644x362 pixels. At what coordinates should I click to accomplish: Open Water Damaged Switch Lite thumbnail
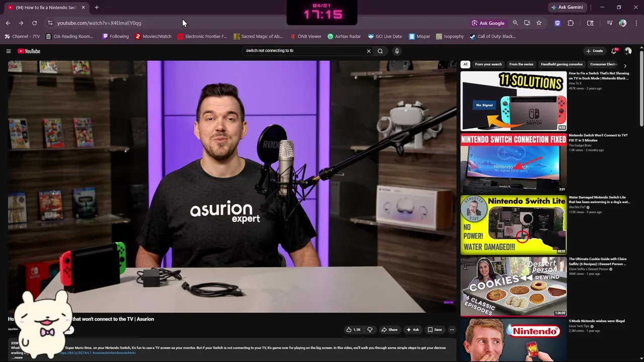click(x=514, y=225)
